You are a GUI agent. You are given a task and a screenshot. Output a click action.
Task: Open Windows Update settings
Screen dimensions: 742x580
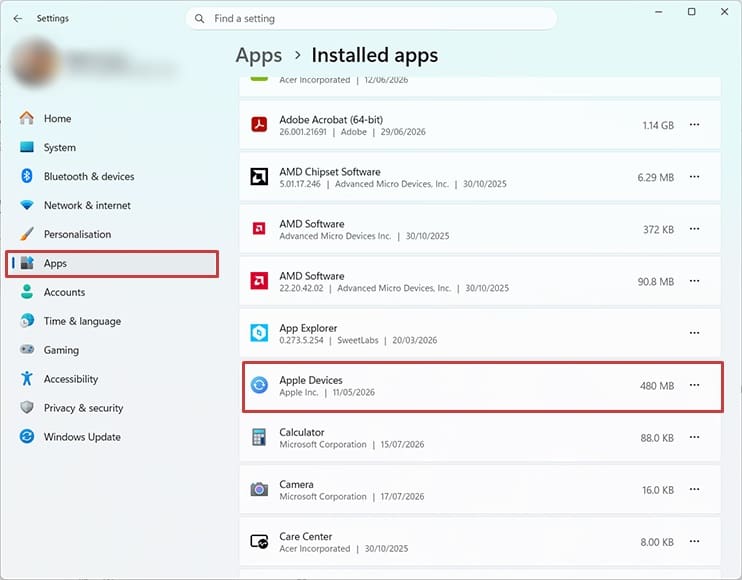(112, 436)
